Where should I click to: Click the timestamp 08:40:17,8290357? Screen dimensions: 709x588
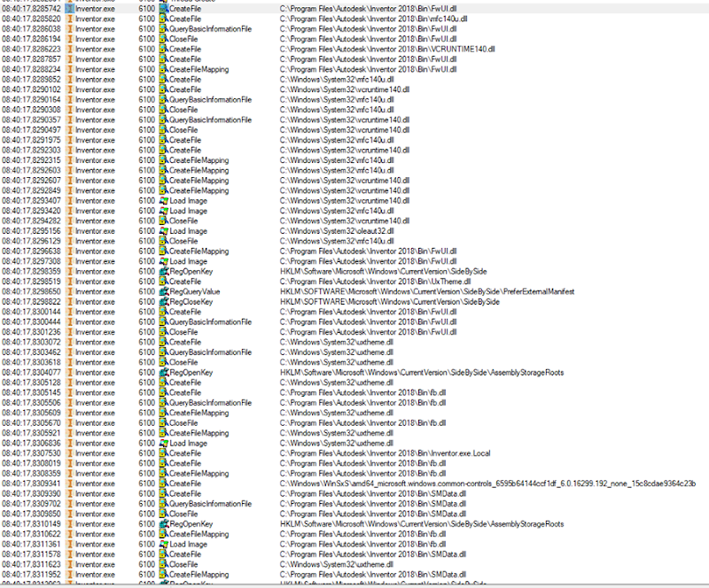pos(31,120)
